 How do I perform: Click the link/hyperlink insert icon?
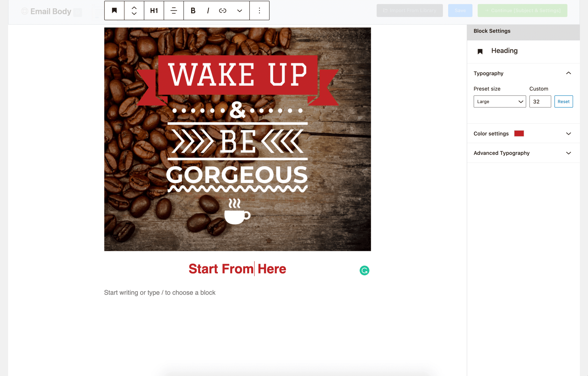[x=223, y=10]
